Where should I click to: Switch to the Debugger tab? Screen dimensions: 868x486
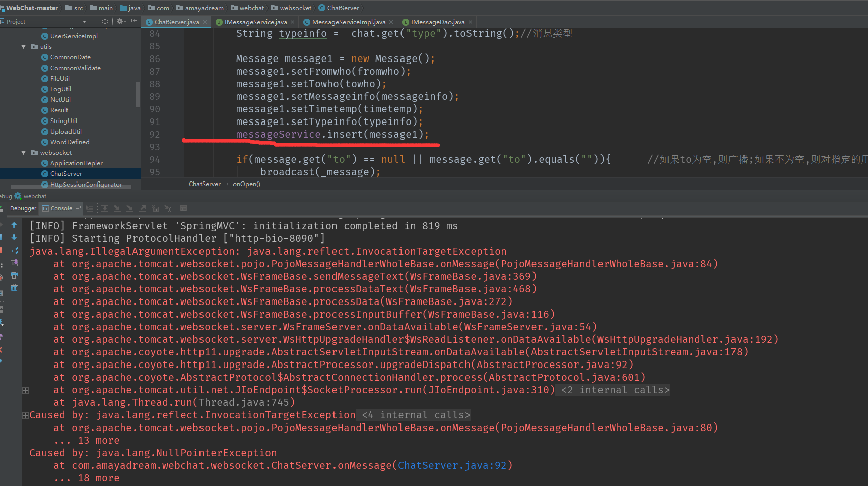pyautogui.click(x=23, y=208)
